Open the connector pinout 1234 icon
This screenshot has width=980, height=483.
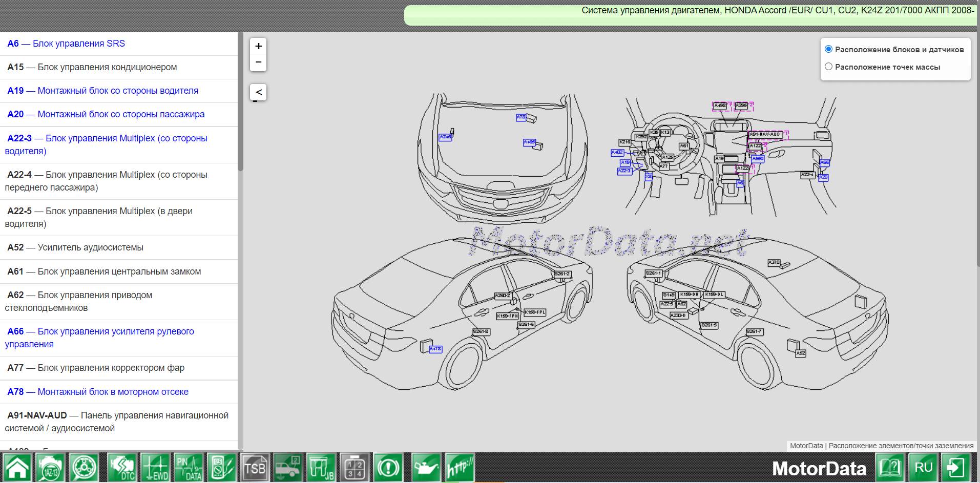[x=355, y=468]
